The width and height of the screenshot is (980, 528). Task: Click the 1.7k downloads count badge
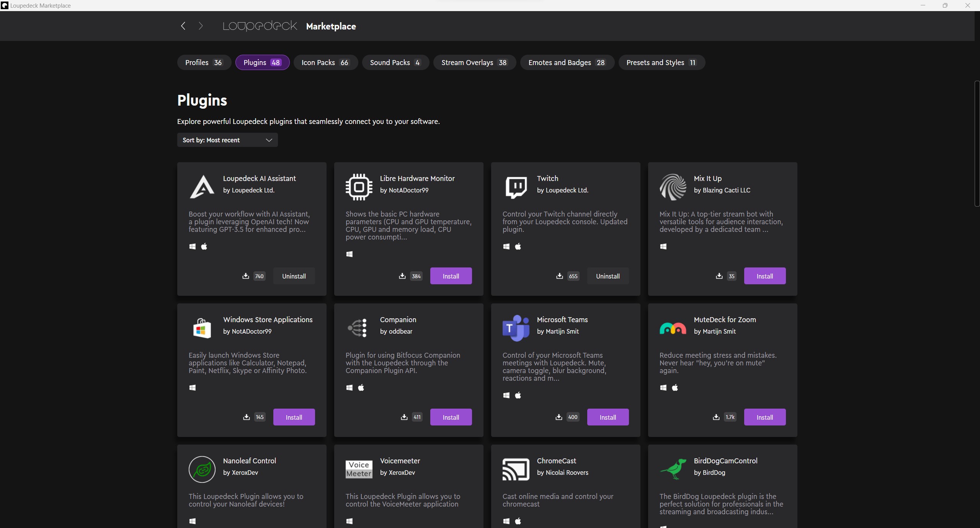coord(730,417)
